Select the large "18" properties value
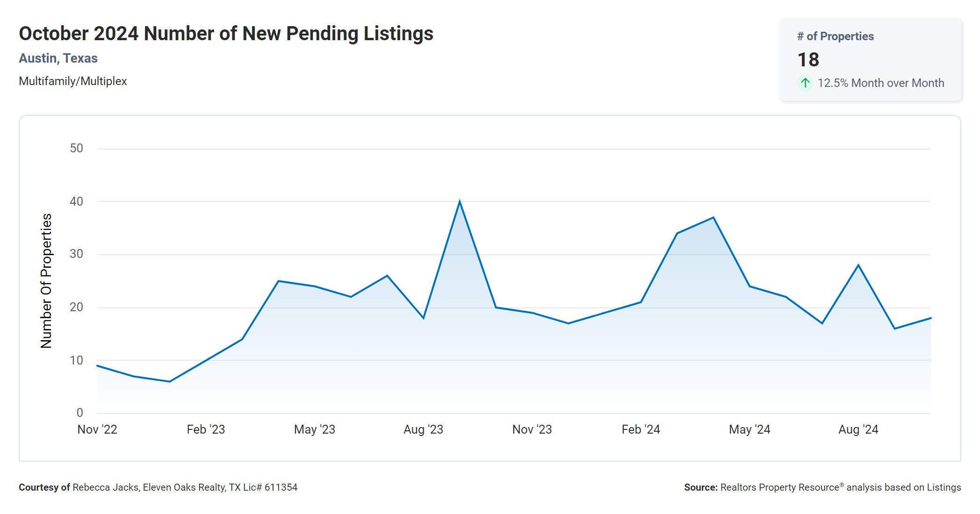The image size is (980, 514). click(808, 60)
